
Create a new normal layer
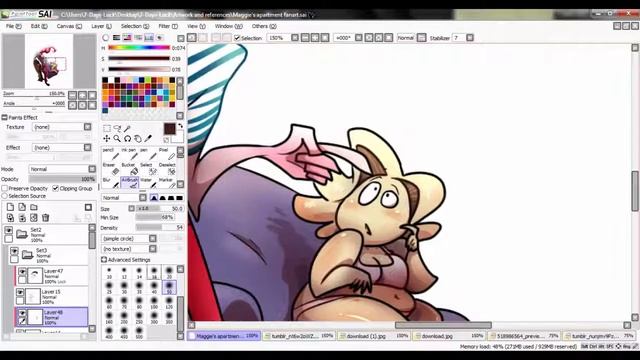[10, 207]
